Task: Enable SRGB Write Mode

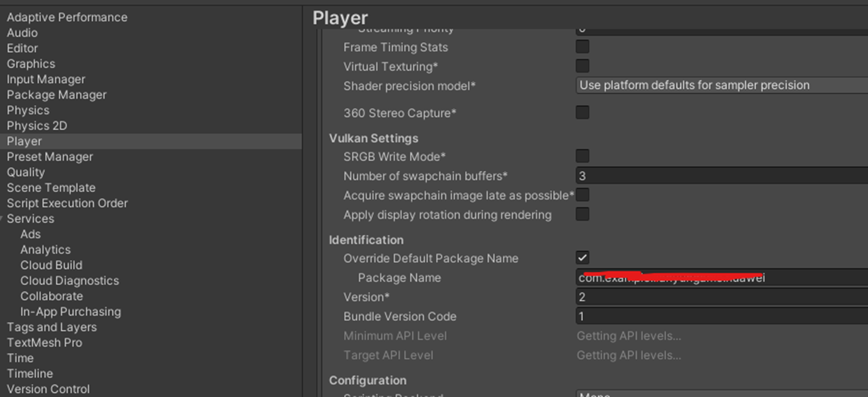Action: tap(581, 155)
